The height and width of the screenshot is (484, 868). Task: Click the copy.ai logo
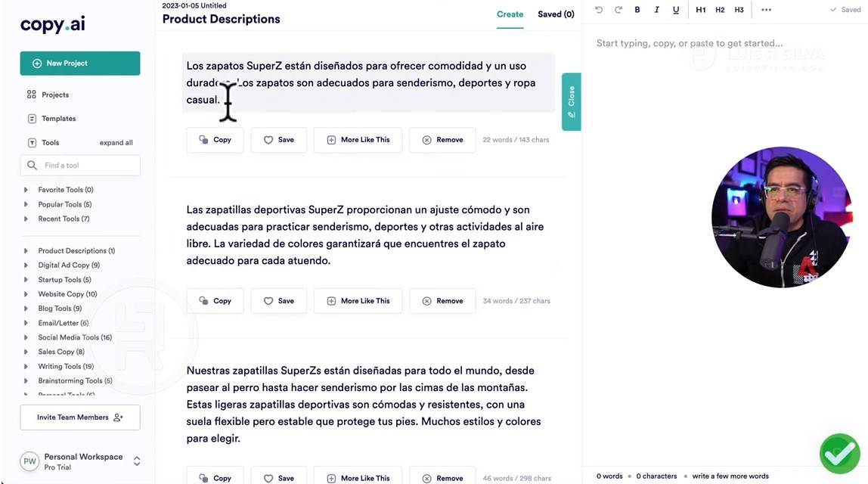(53, 24)
